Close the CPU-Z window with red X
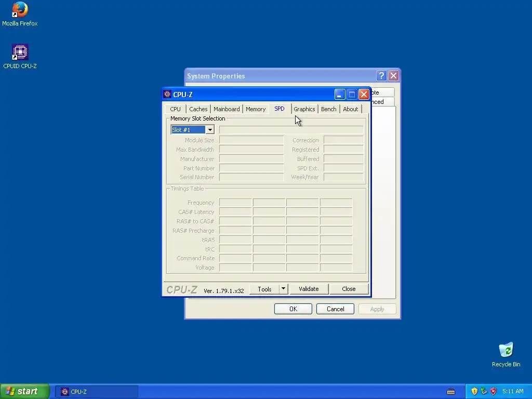Viewport: 532px width, 399px height. [364, 94]
